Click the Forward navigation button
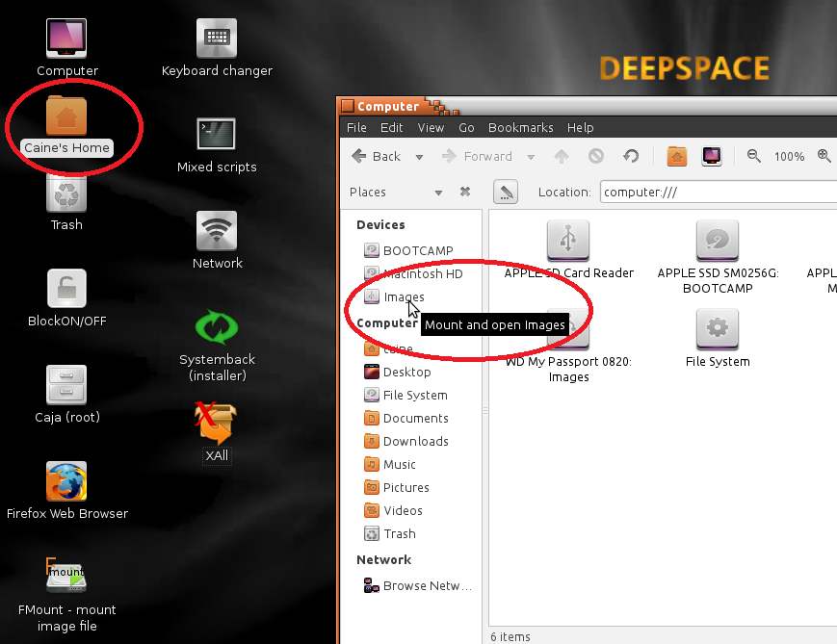This screenshot has width=837, height=644. (x=477, y=156)
